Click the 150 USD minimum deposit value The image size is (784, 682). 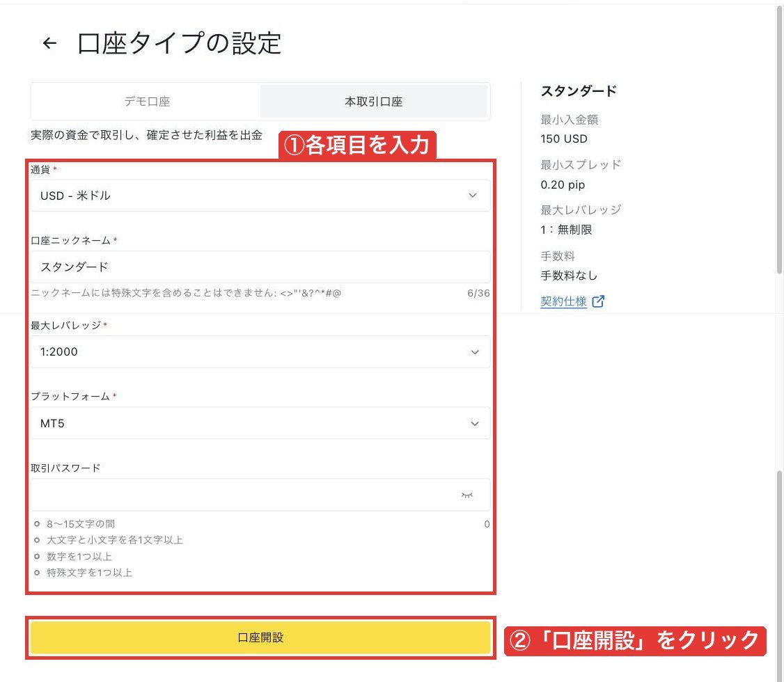coord(564,139)
